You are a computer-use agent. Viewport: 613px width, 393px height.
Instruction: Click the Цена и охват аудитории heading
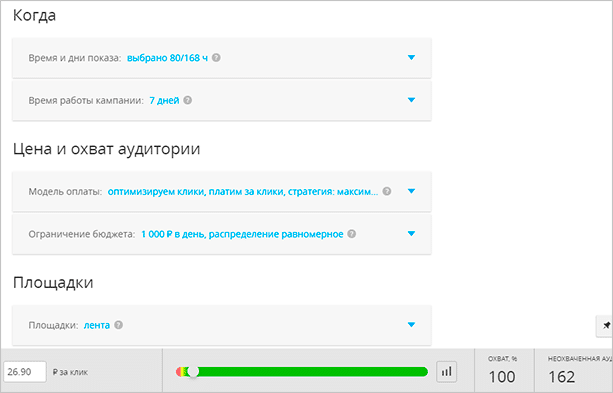click(x=106, y=149)
